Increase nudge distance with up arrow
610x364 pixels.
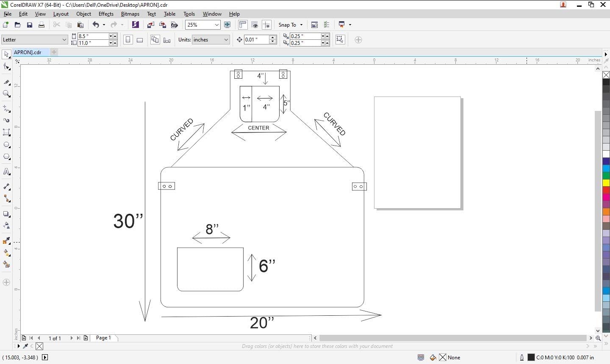(273, 38)
